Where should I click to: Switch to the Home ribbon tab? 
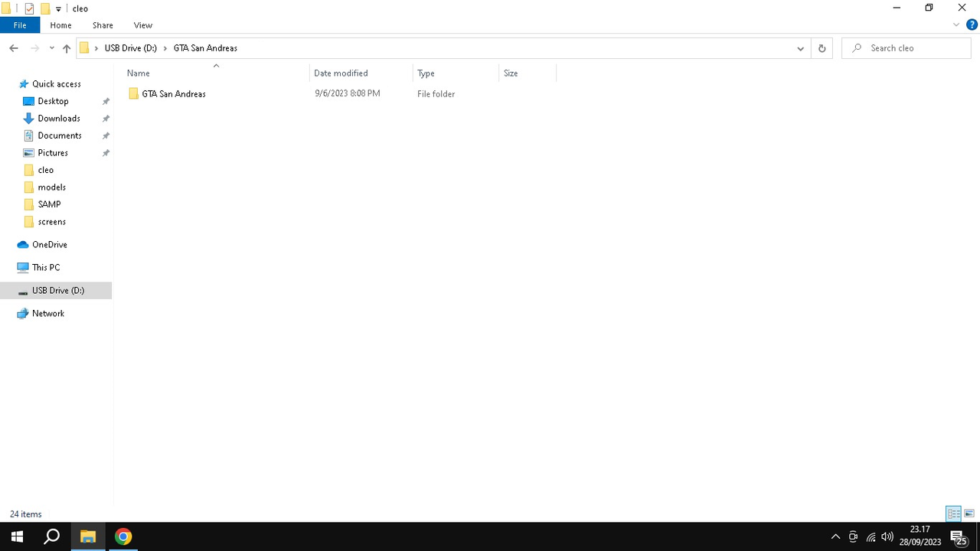(x=60, y=25)
